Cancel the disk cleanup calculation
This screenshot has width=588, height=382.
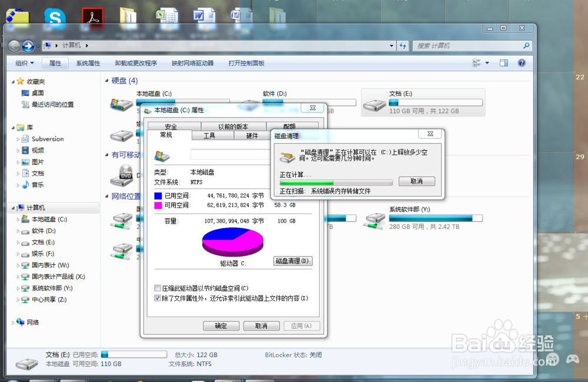[x=417, y=181]
